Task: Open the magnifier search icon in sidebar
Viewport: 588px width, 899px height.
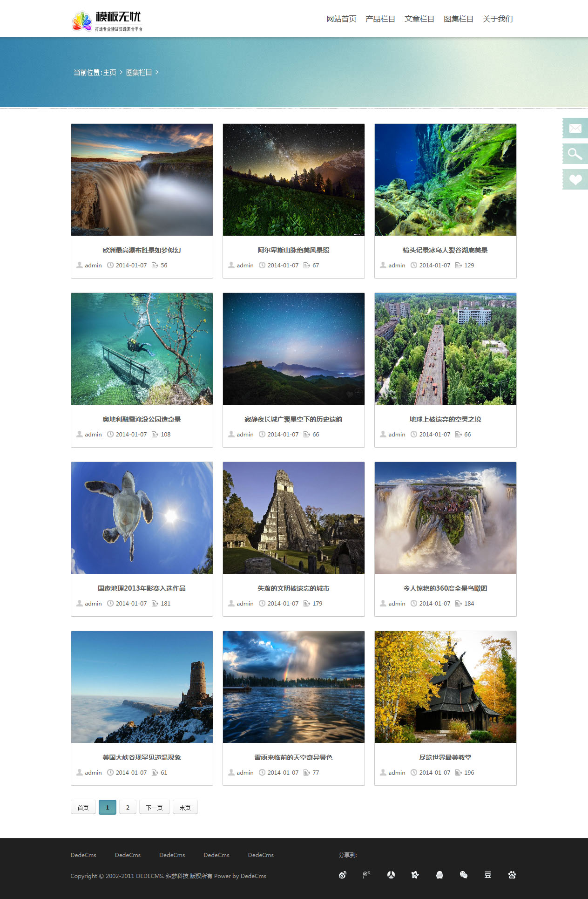Action: 575,154
